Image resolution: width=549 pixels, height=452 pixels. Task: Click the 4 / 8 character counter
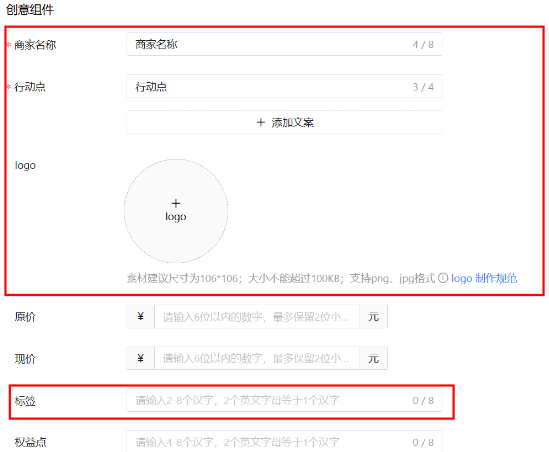423,45
